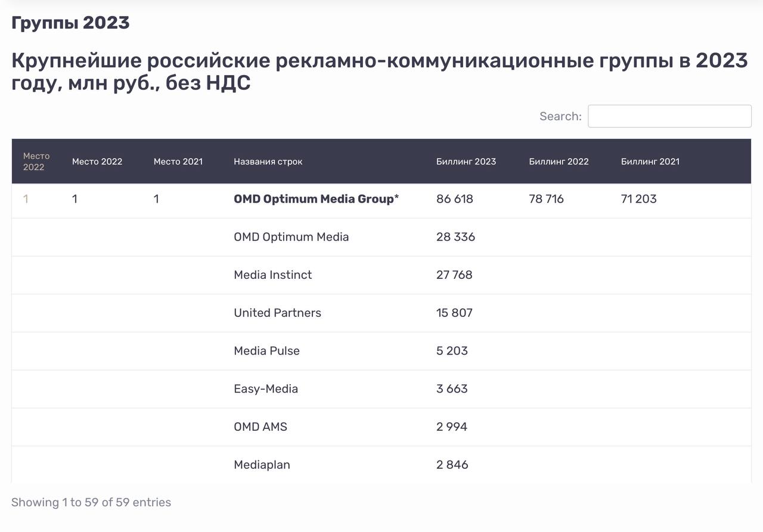Click the Названия строк column header
This screenshot has width=763, height=532.
pyautogui.click(x=268, y=161)
